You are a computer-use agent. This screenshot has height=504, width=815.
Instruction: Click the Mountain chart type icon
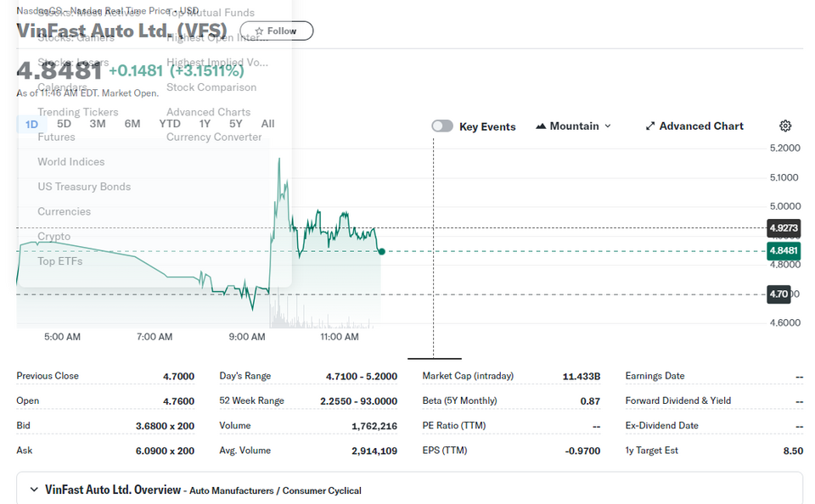[x=541, y=126]
